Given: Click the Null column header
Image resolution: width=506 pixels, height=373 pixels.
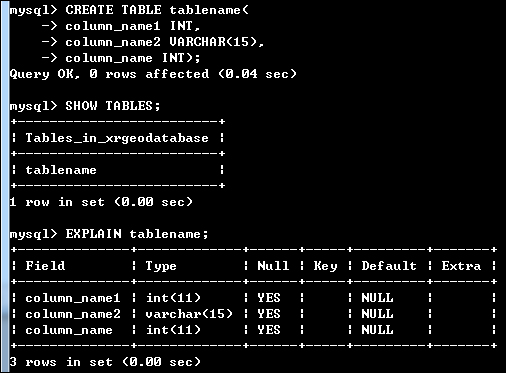Looking at the screenshot, I should [x=273, y=266].
